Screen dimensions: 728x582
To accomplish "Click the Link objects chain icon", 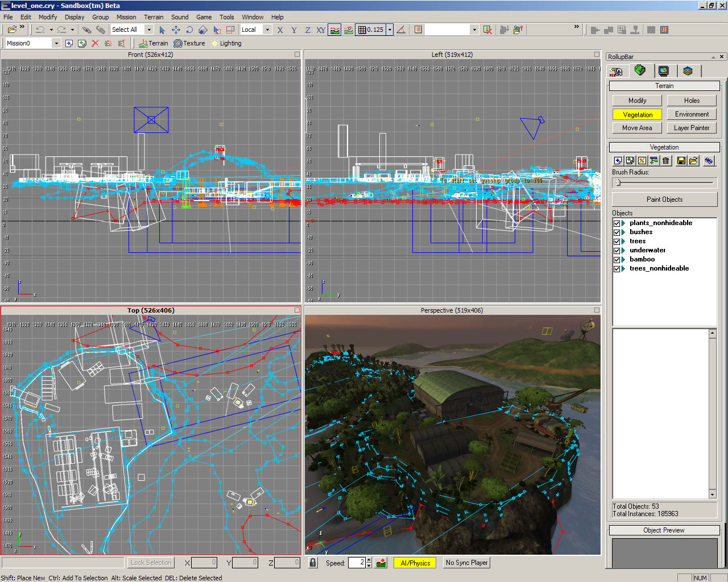I will click(86, 30).
